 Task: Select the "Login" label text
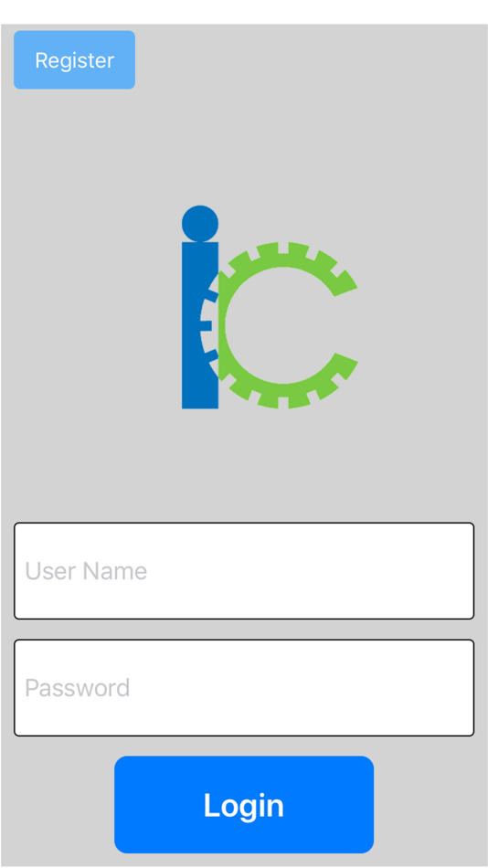[x=244, y=806]
